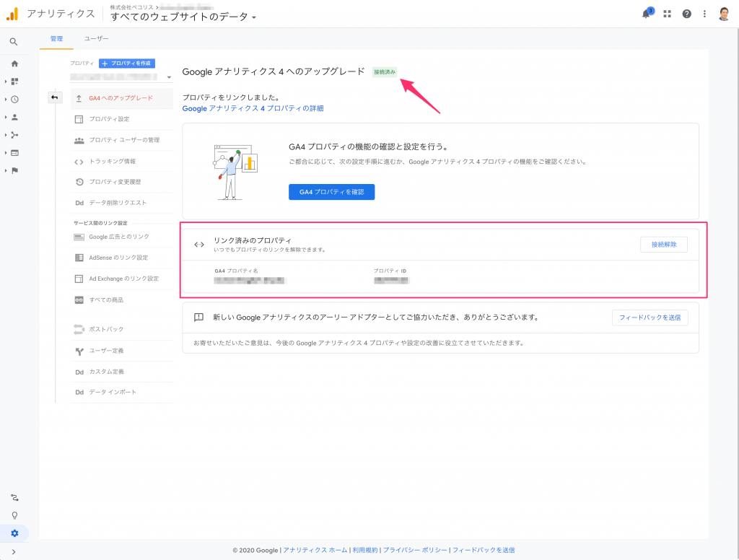This screenshot has width=739, height=560.
Task: Open Acquisition reports branching icon
Action: (x=14, y=135)
